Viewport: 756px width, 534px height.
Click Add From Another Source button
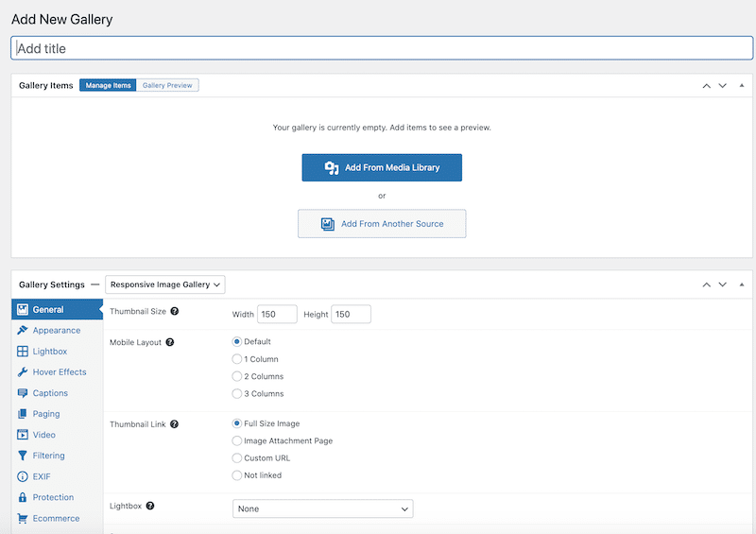[x=382, y=224]
